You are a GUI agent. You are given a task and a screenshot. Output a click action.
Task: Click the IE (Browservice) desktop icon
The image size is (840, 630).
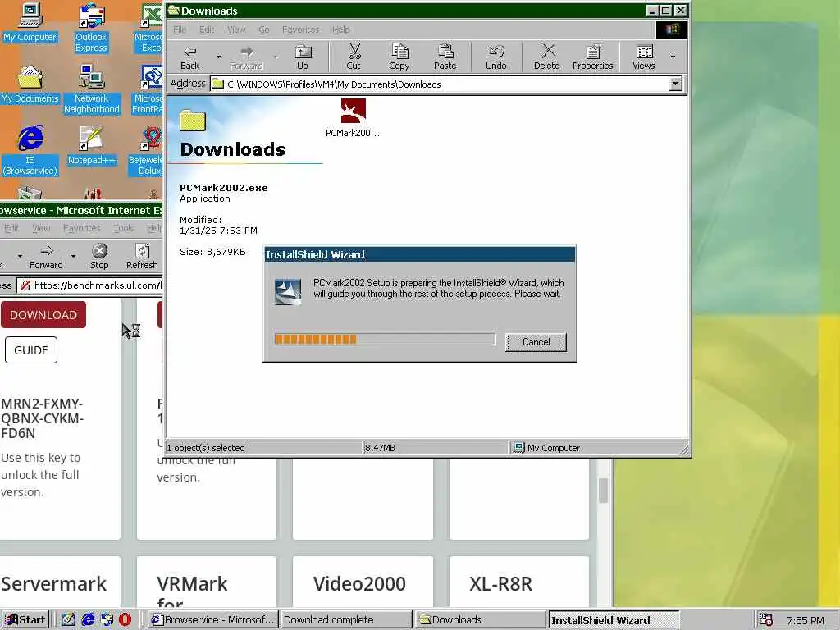click(x=30, y=151)
